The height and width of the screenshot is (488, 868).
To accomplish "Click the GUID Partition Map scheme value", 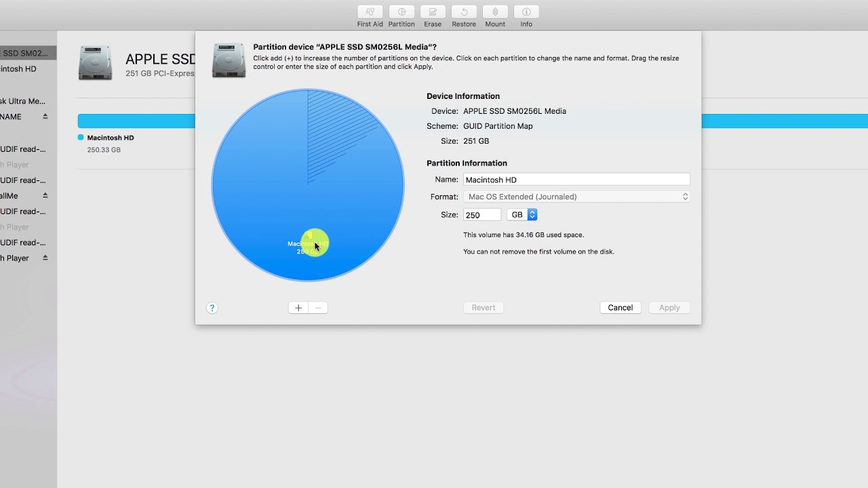I will pos(498,126).
